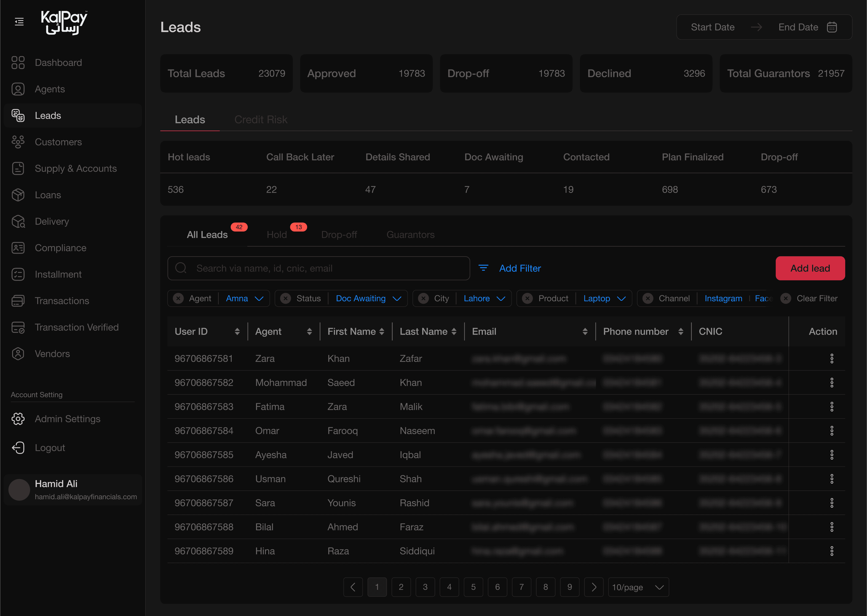Click the filter funnel icon beside Add Filter

[x=483, y=268]
